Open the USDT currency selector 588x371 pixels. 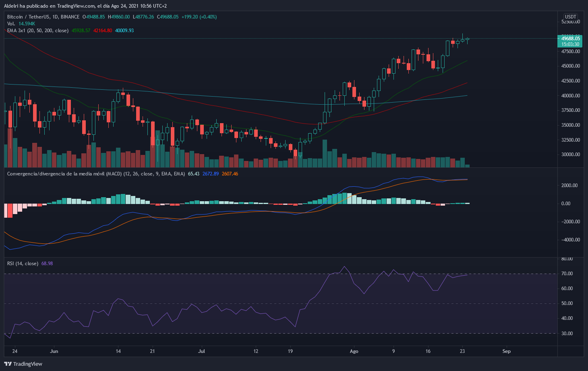tap(570, 17)
